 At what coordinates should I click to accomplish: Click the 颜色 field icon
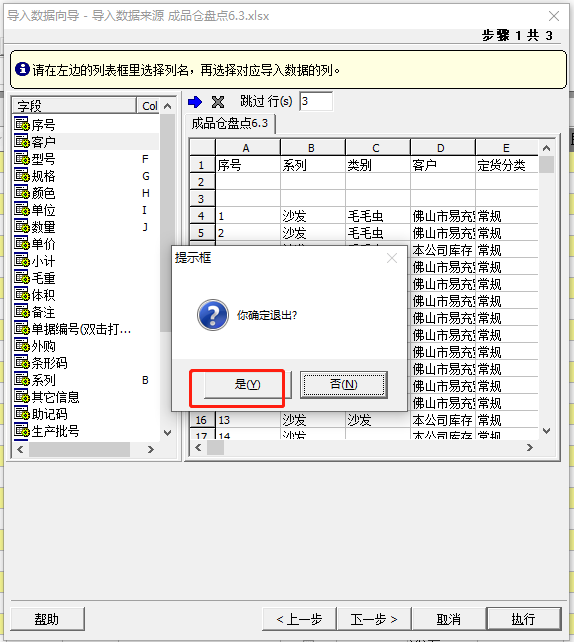pos(22,192)
